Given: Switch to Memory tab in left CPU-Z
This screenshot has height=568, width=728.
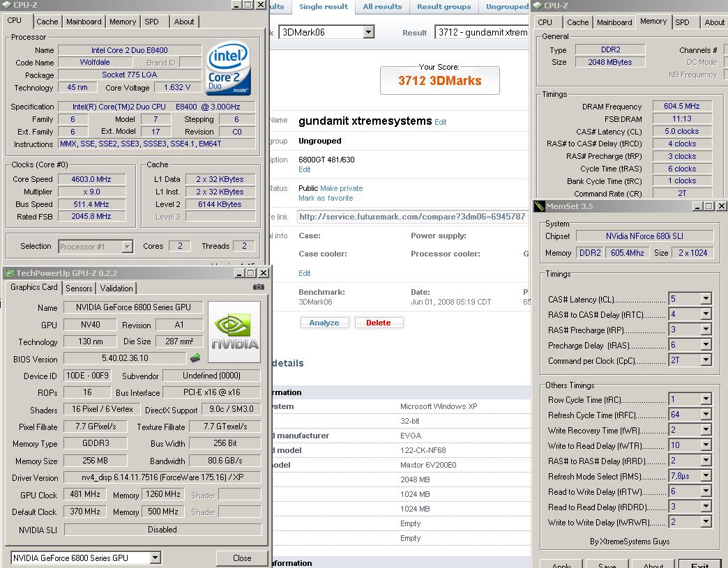Looking at the screenshot, I should (123, 22).
